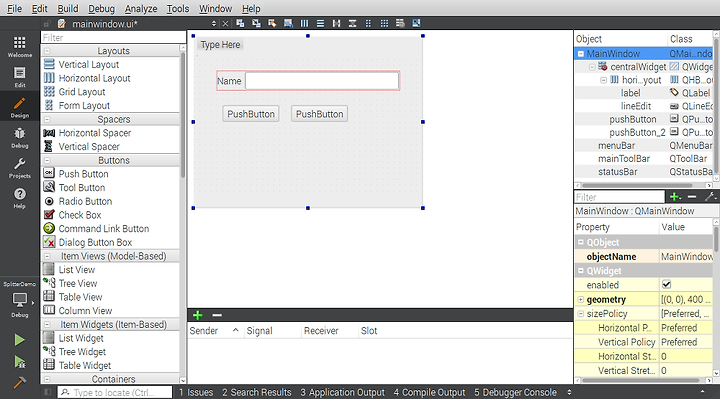Toggle the enabled property checkbox
This screenshot has width=720, height=399.
[x=666, y=285]
